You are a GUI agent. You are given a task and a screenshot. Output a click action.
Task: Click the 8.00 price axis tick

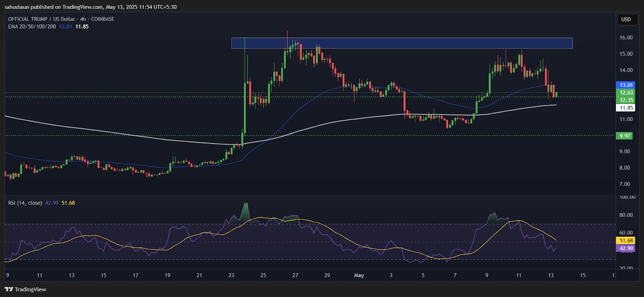pyautogui.click(x=624, y=168)
